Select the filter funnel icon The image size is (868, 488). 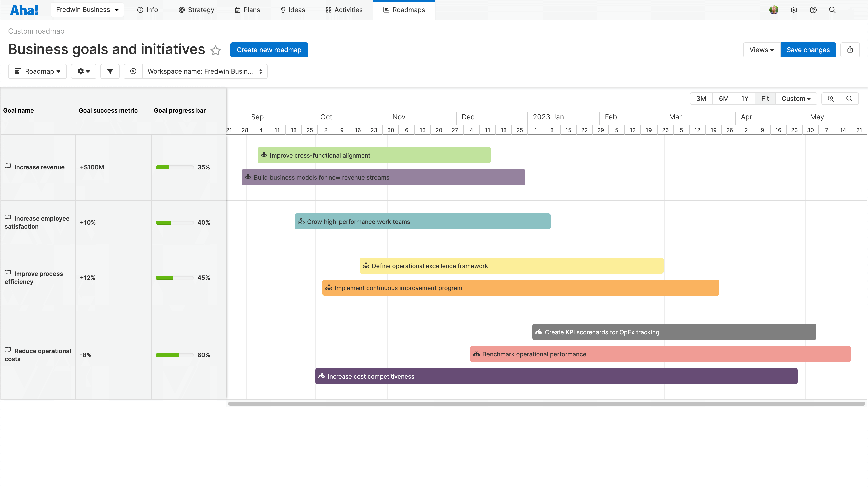(110, 71)
